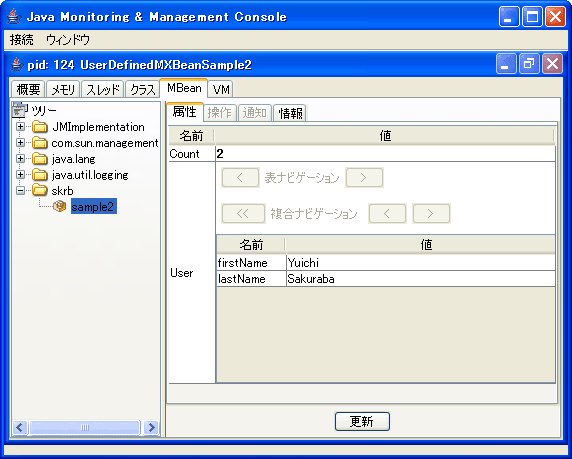Click the tree scrollbar right arrow
The image size is (572, 459).
[151, 427]
